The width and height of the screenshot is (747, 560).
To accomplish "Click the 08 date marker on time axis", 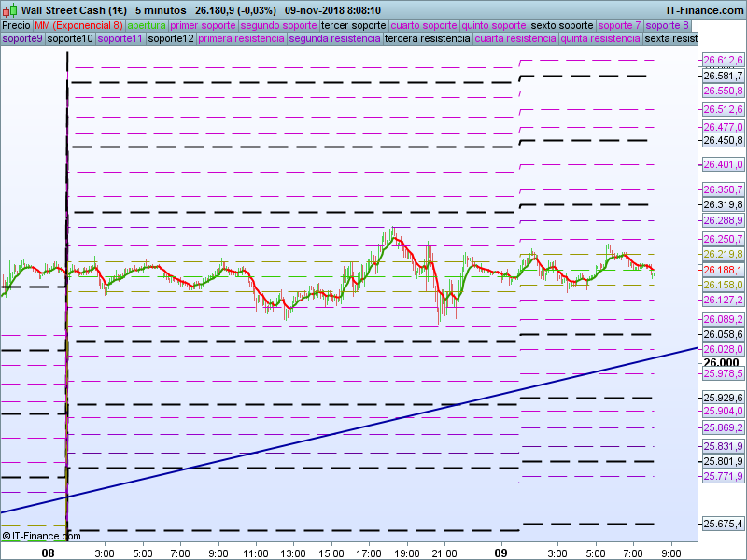I will point(49,553).
